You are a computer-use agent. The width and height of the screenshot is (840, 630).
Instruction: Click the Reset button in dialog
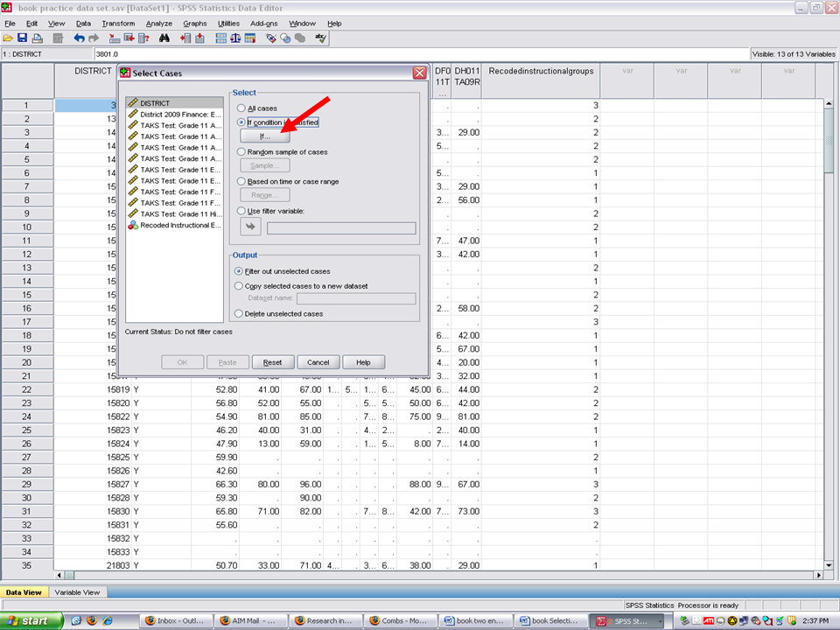click(x=273, y=362)
